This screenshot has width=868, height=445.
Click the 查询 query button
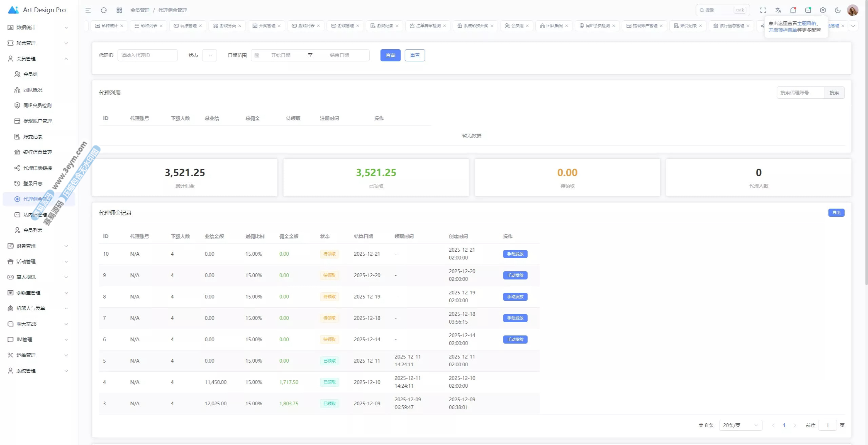click(x=390, y=55)
